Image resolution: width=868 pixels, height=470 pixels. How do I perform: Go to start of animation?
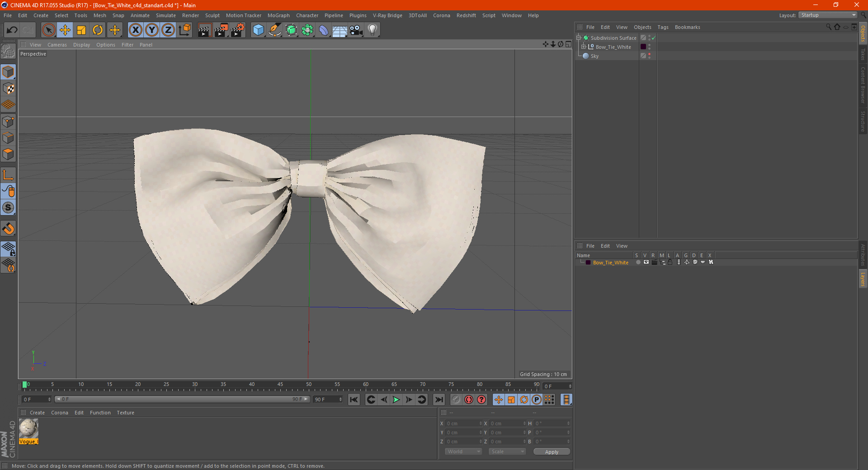coord(354,399)
